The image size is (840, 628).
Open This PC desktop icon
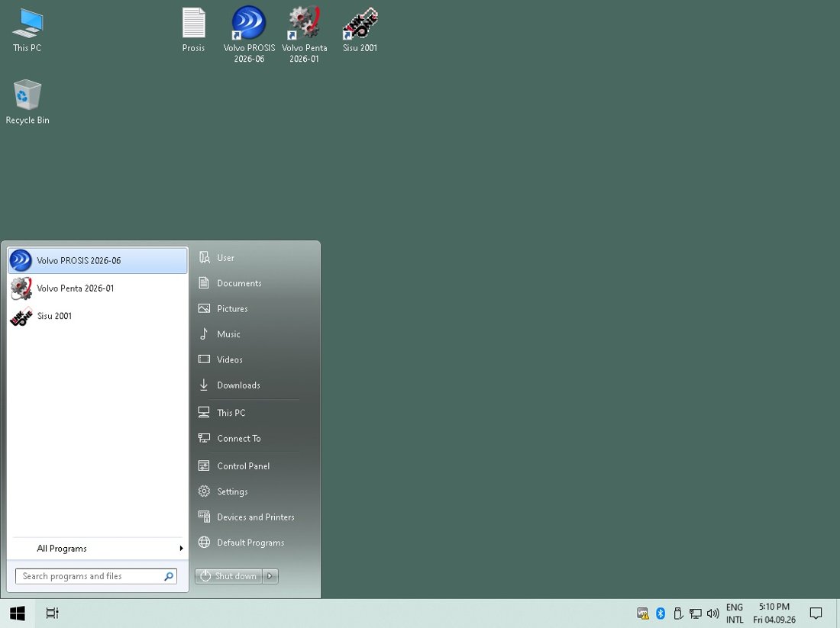(x=27, y=30)
